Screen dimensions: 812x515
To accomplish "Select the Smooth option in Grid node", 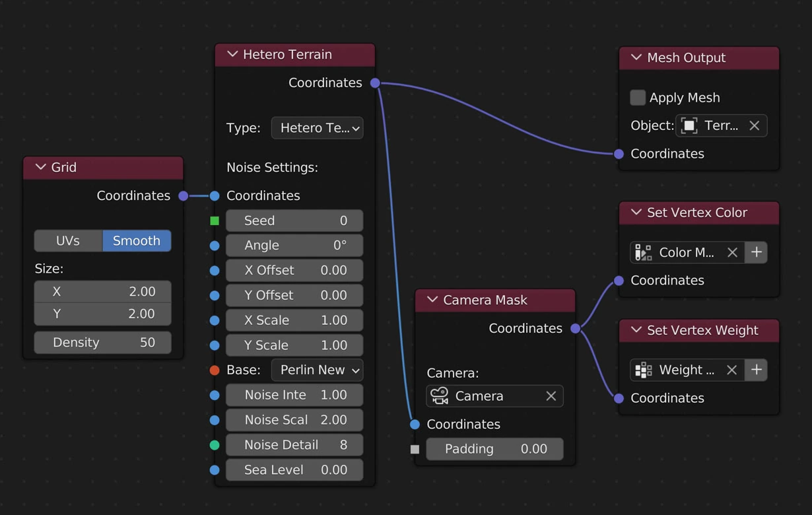I will tap(137, 241).
